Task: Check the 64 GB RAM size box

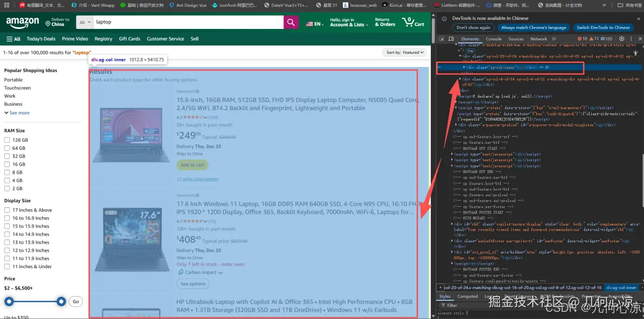Action: click(7, 148)
